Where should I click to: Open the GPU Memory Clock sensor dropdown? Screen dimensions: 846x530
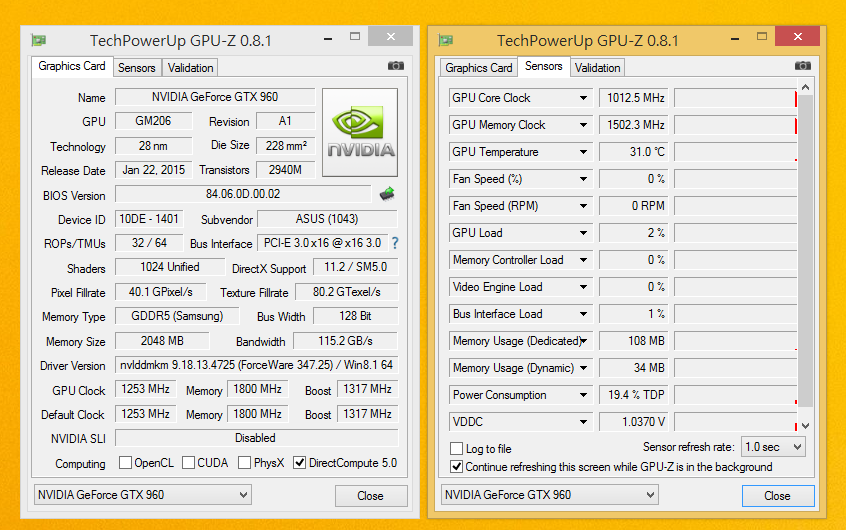pyautogui.click(x=583, y=125)
